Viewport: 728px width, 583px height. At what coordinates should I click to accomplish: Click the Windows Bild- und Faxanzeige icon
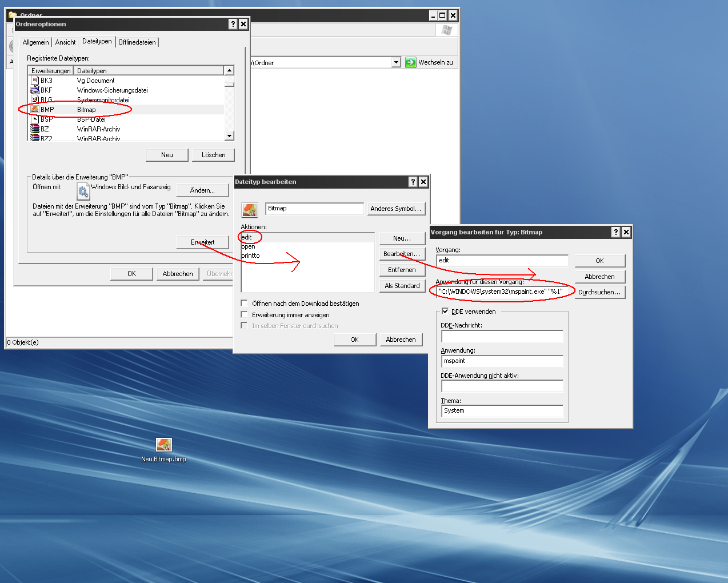click(x=83, y=191)
